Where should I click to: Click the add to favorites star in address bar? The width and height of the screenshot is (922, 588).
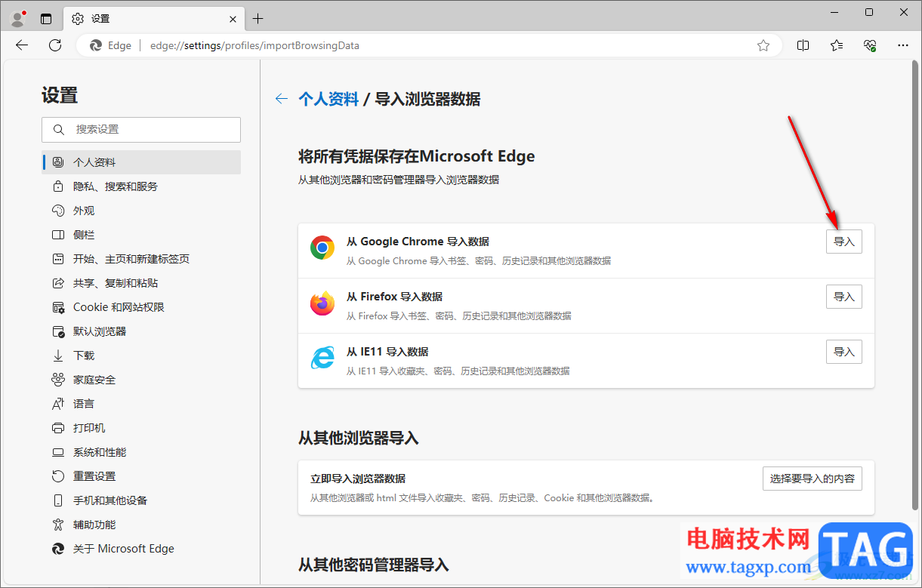point(763,45)
